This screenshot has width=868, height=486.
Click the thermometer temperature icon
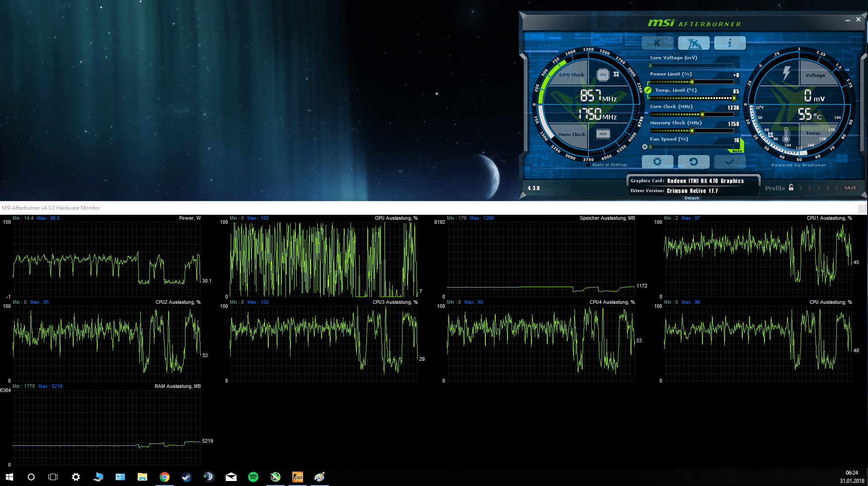(786, 135)
